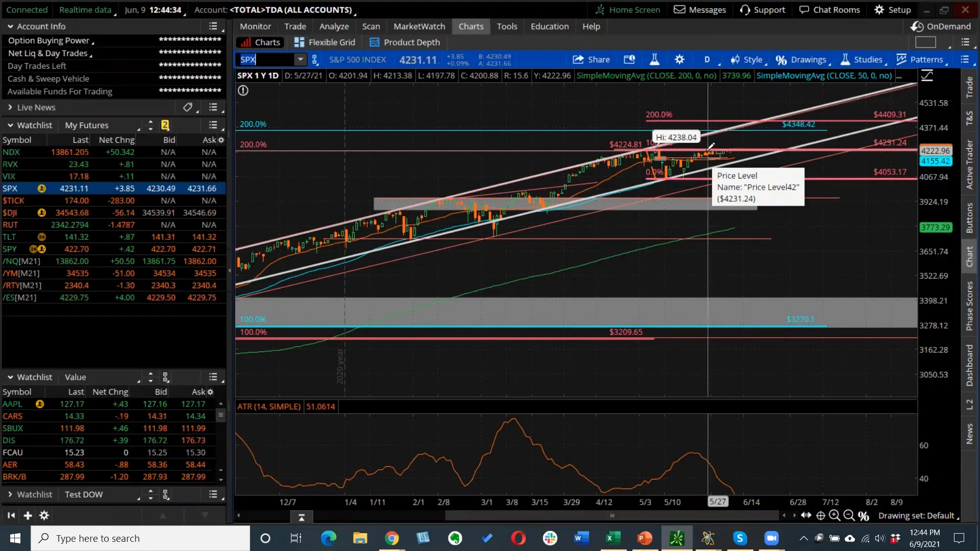
Task: Click the chart horizontal scrollbar thumb
Action: click(611, 516)
